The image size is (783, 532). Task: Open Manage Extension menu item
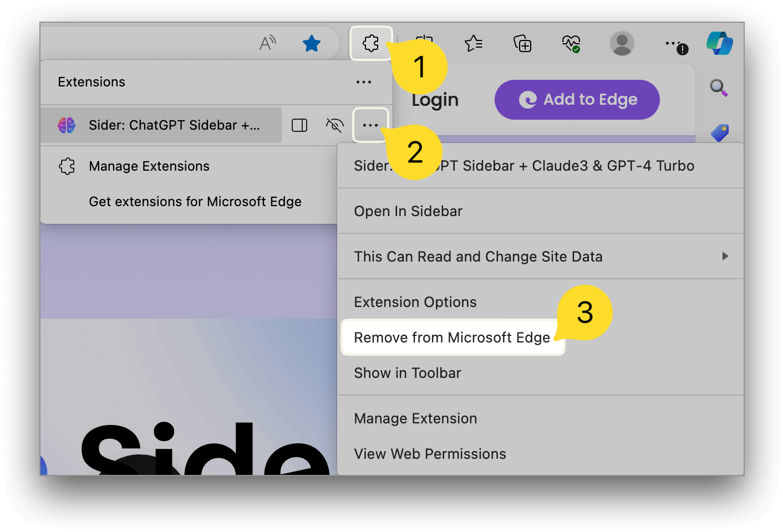click(x=541, y=418)
